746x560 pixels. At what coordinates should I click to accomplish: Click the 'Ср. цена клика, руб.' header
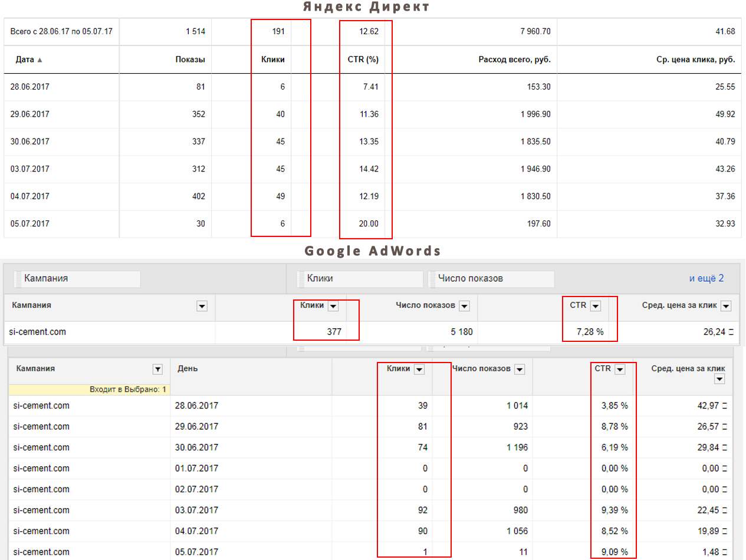pos(695,60)
